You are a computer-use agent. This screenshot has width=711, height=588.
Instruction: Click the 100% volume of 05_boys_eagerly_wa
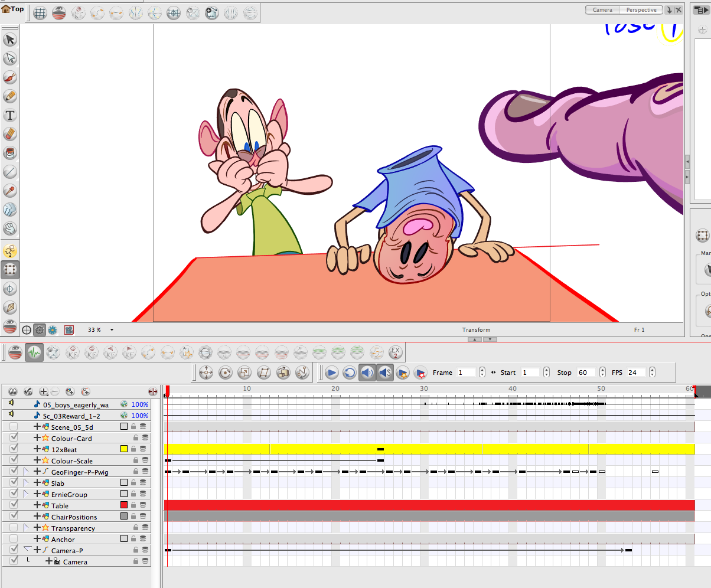[139, 404]
